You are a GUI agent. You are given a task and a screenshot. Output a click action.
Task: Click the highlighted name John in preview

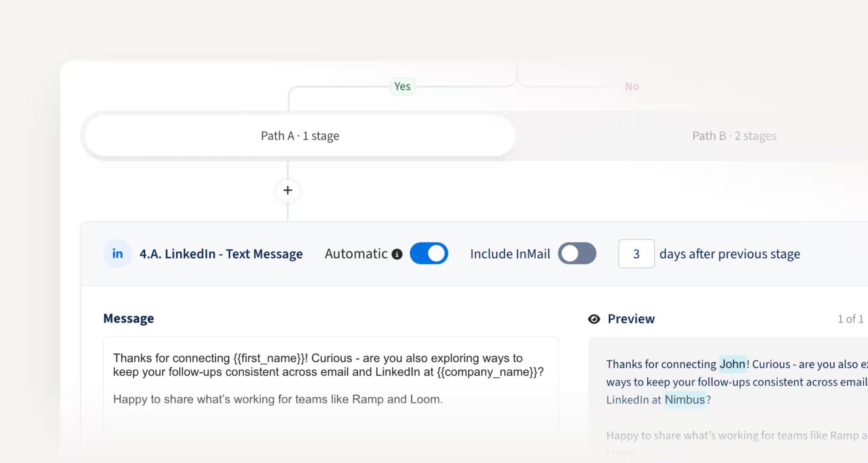[x=732, y=364]
